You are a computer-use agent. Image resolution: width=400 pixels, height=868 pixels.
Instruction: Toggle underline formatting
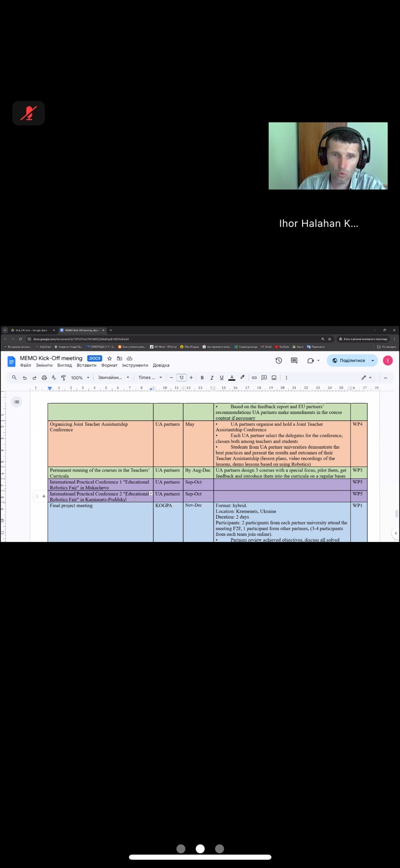click(222, 378)
